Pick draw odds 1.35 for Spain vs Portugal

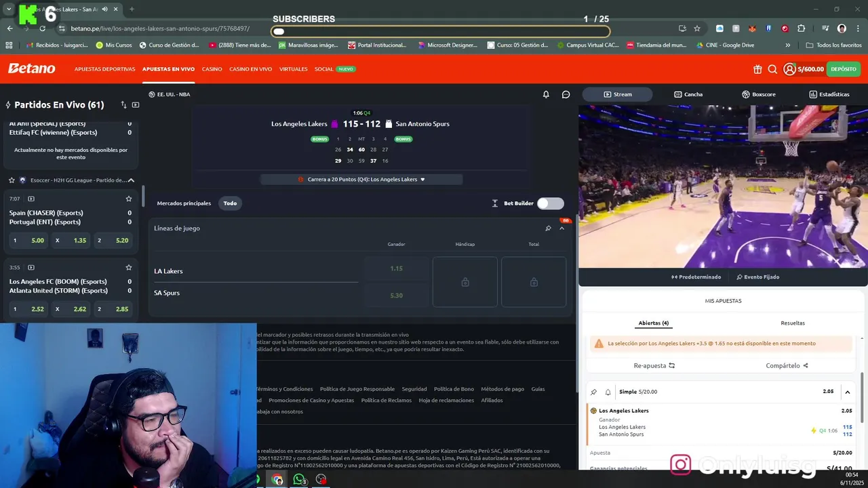coord(71,241)
